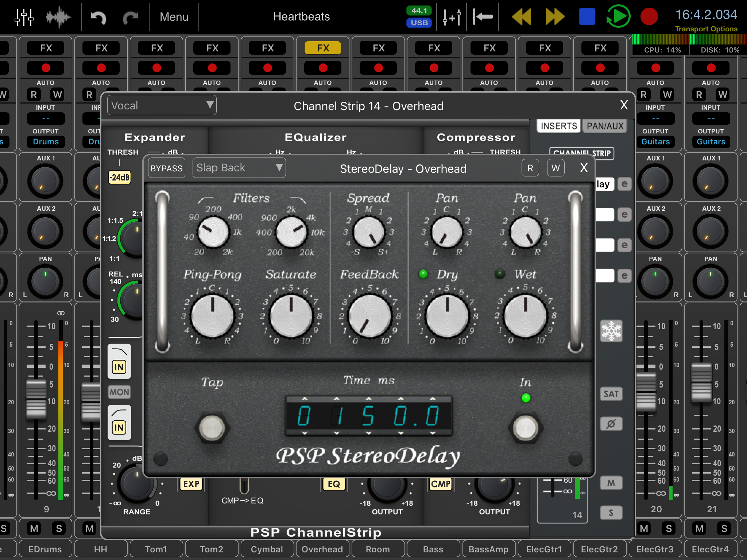Image resolution: width=747 pixels, height=560 pixels.
Task: Adjust the Ping-Pong knob
Action: (x=213, y=316)
